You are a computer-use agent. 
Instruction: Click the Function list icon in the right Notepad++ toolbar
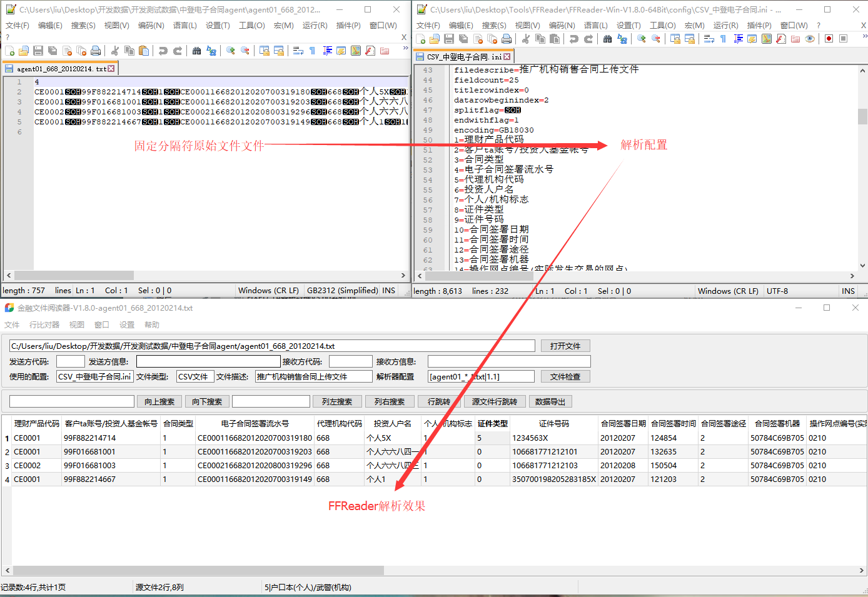[781, 39]
